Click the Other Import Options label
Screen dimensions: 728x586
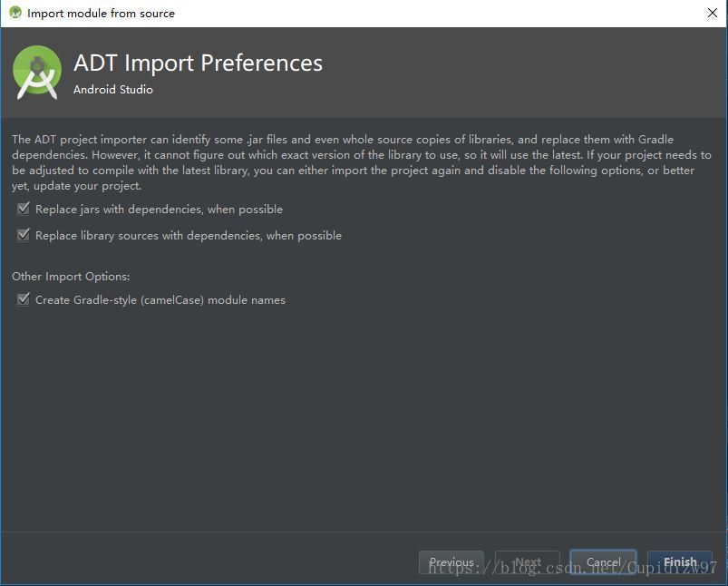pyautogui.click(x=71, y=277)
